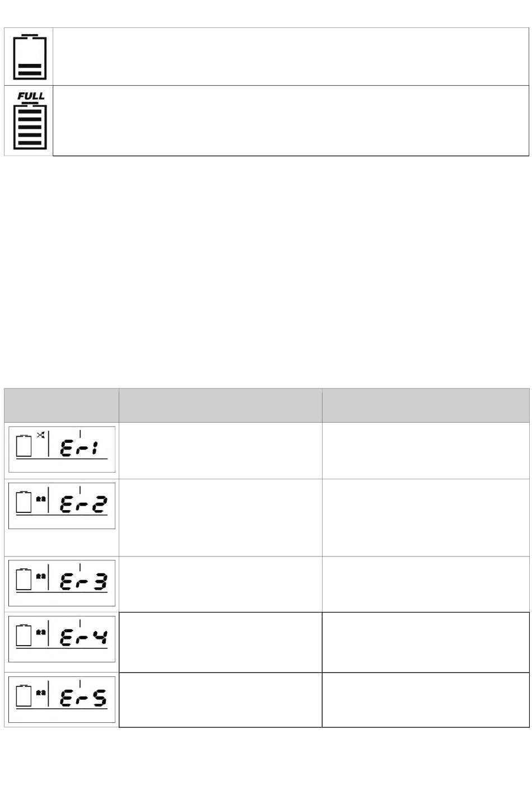Image resolution: width=532 pixels, height=785 pixels.
Task: Select the Er4 error display image
Action: pyautogui.click(x=62, y=639)
